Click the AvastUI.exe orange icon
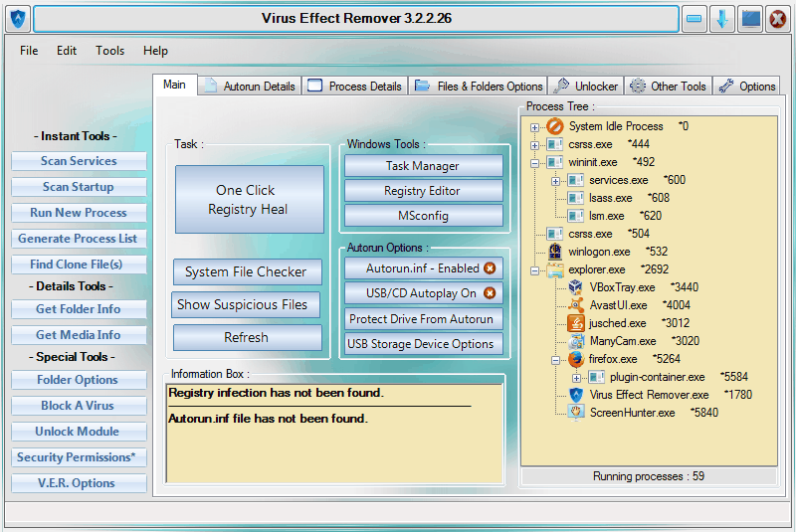 click(x=576, y=305)
